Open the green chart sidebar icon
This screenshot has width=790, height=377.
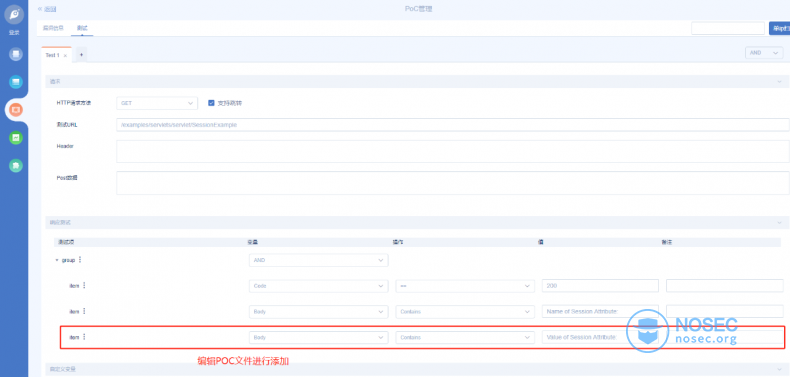16,137
